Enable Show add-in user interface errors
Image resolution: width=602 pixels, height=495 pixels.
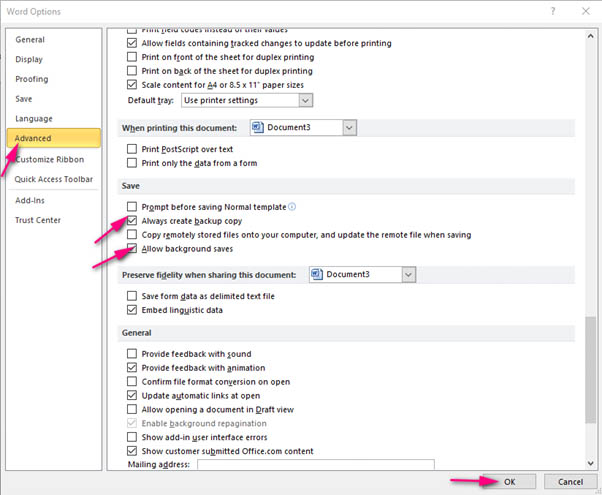132,437
